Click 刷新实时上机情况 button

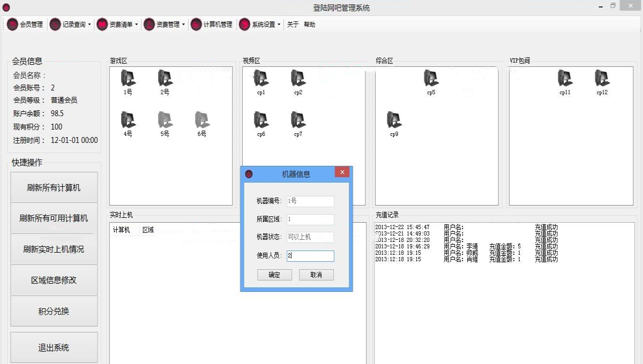(54, 249)
